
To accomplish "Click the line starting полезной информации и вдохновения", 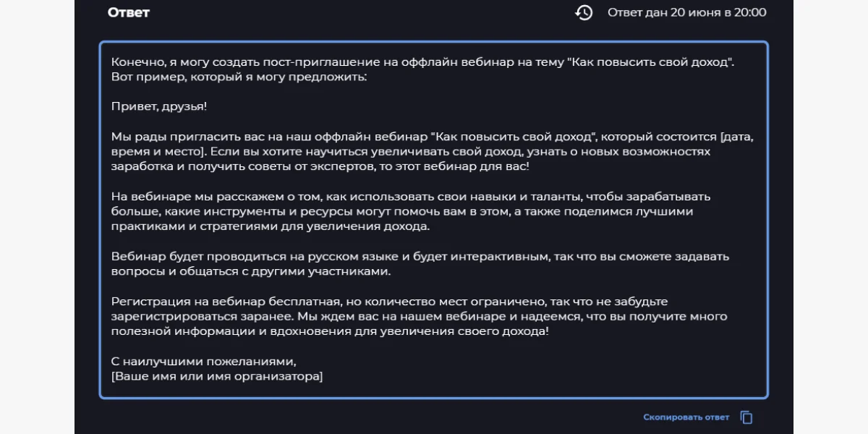I will coord(330,331).
